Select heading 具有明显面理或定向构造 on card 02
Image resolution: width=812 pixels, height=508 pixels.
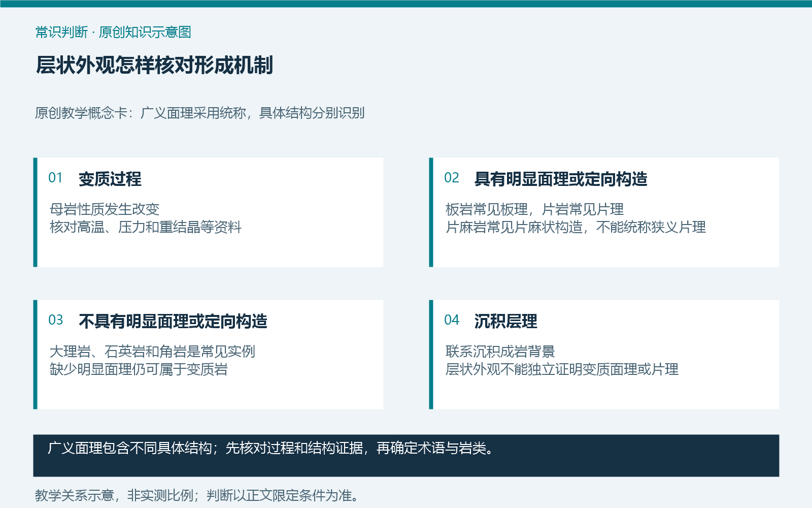[561, 179]
